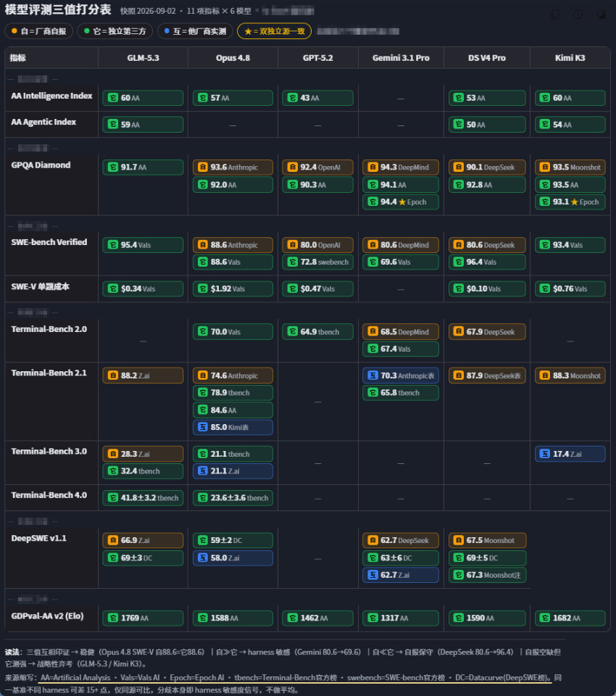Click the GPT-5.2 column header
This screenshot has width=616, height=696.
click(x=317, y=58)
